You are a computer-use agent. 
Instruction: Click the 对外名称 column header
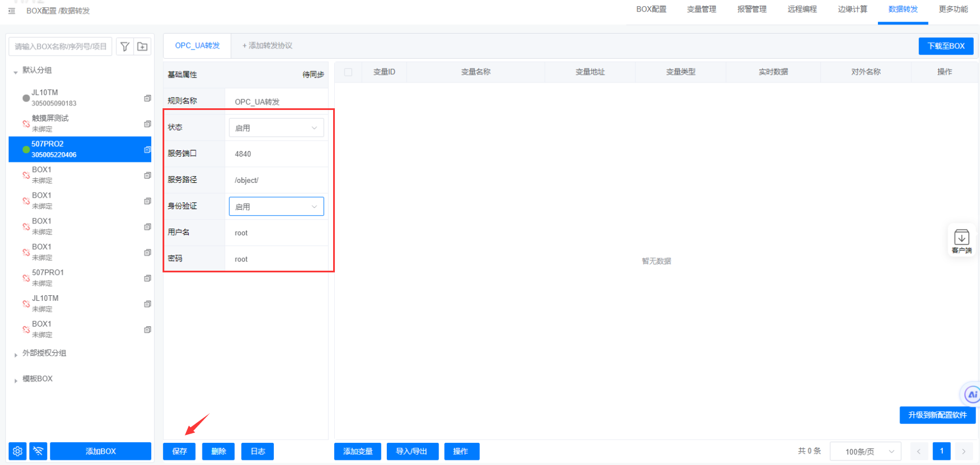pos(866,72)
